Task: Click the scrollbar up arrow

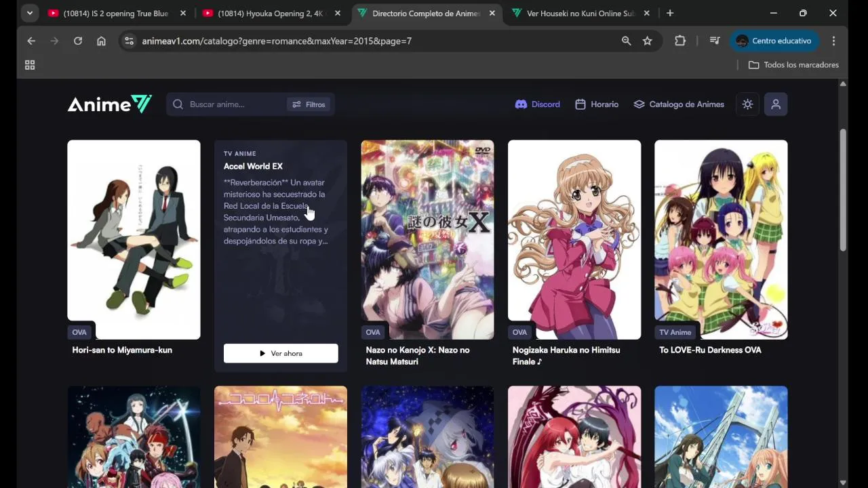Action: pyautogui.click(x=843, y=84)
